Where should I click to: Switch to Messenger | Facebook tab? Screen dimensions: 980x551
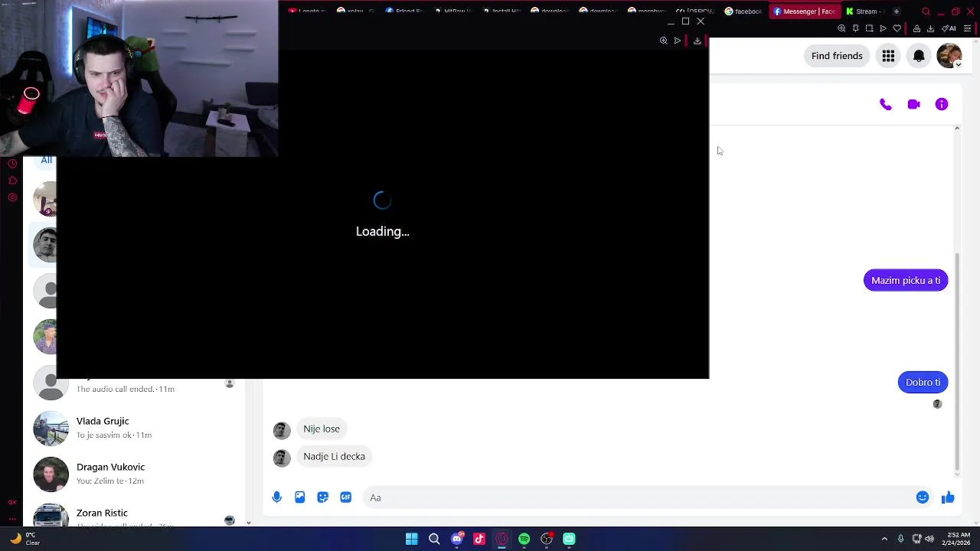pos(804,11)
